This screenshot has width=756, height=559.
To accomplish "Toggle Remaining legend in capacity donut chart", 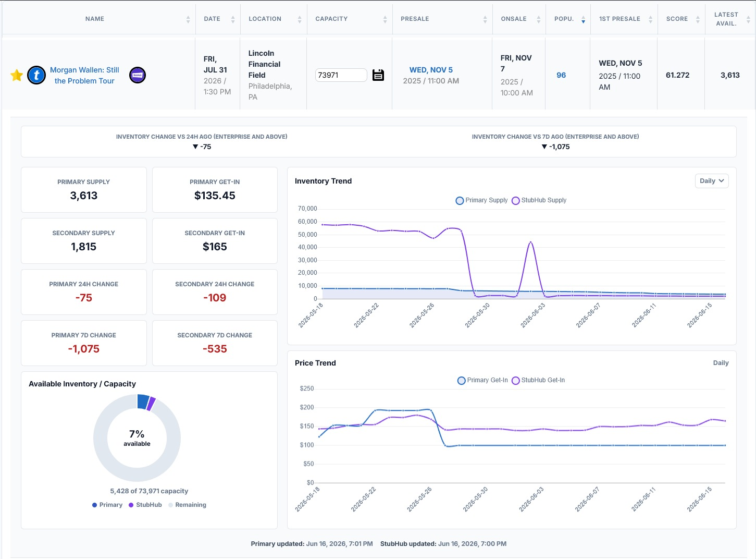I will [188, 505].
